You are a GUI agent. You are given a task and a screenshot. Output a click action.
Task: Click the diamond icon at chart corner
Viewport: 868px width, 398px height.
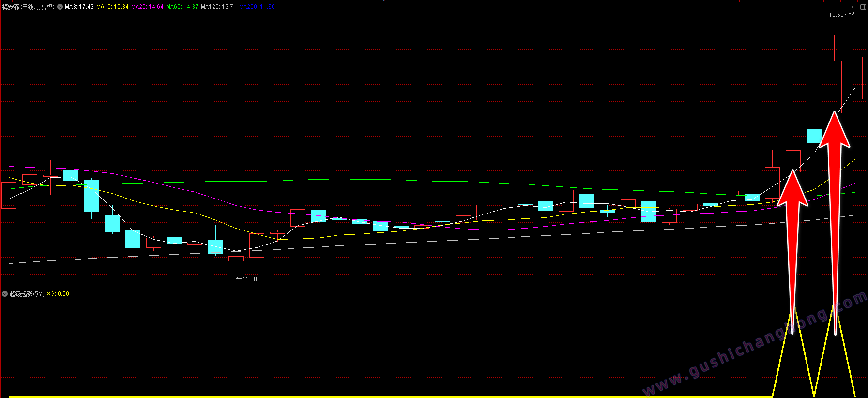(x=854, y=7)
